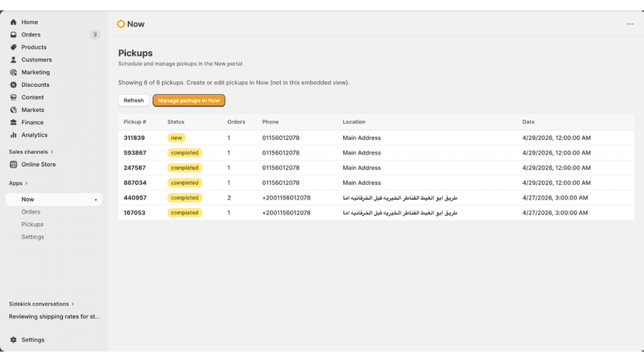Open Pickups under the Now app
Image resolution: width=644 pixels, height=362 pixels.
click(x=33, y=225)
